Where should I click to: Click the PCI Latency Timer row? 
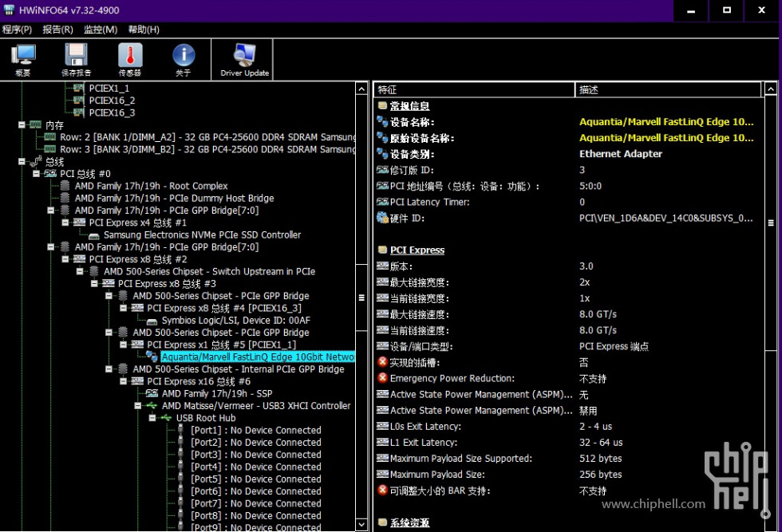568,202
